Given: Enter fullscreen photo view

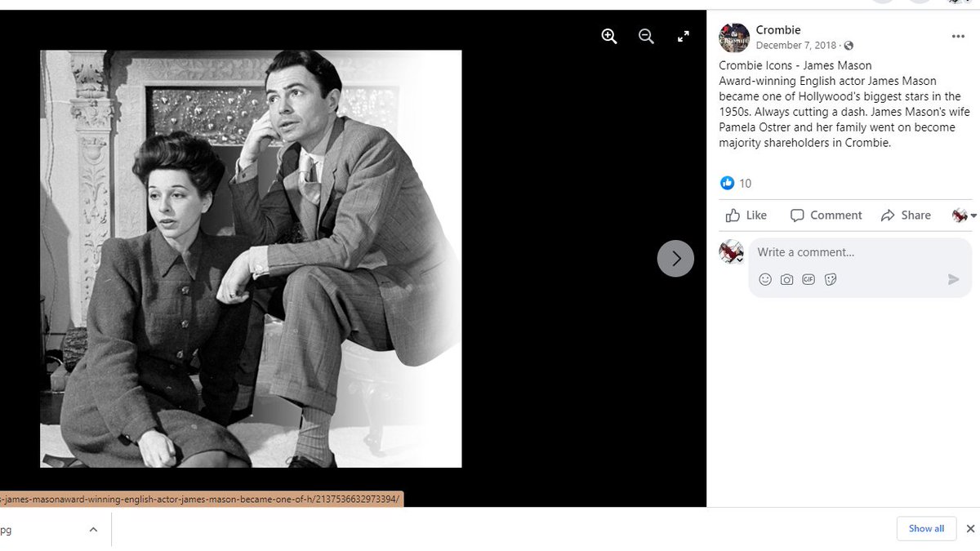Looking at the screenshot, I should click(684, 36).
